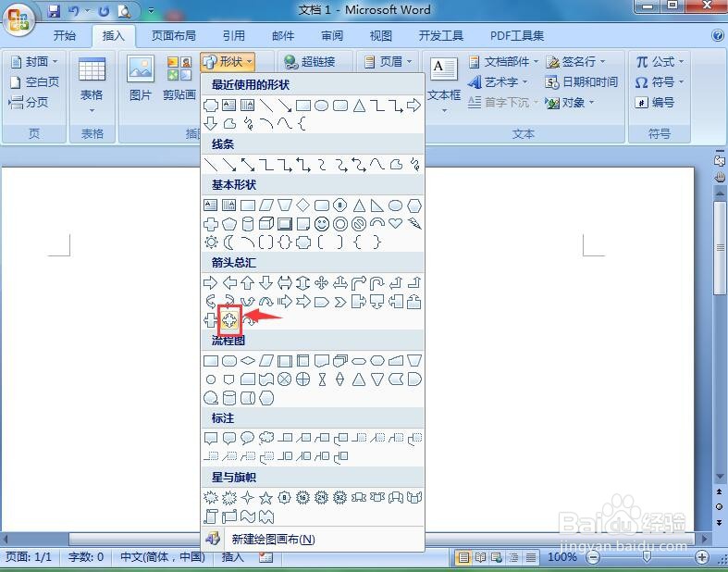Select the 5-point star shape
This screenshot has width=728, height=572.
(265, 498)
